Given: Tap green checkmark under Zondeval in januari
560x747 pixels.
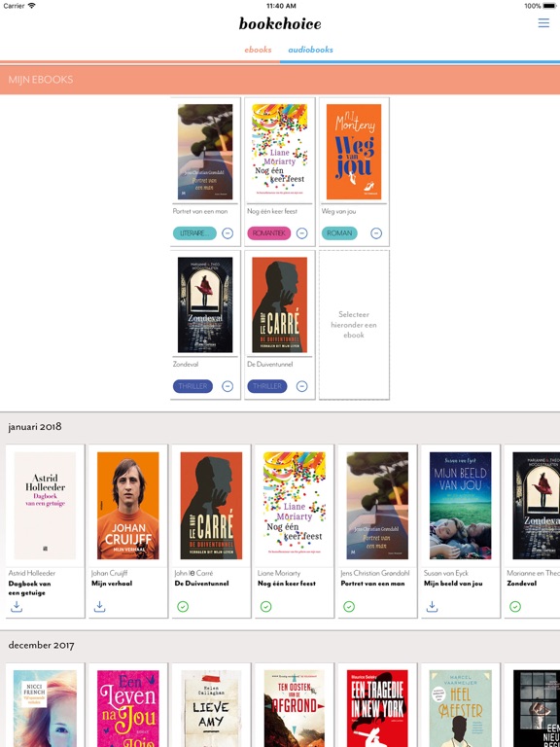Looking at the screenshot, I should (515, 607).
